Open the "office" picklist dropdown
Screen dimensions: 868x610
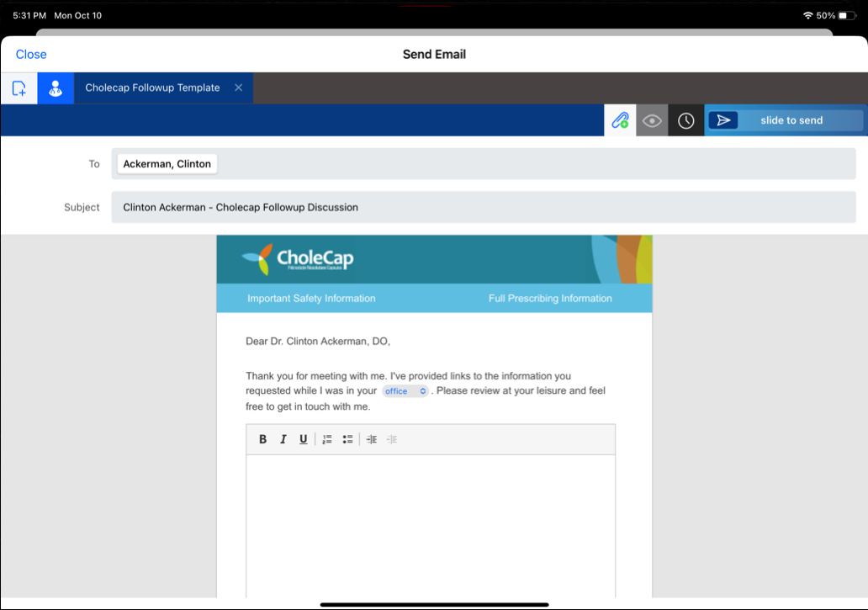point(405,391)
